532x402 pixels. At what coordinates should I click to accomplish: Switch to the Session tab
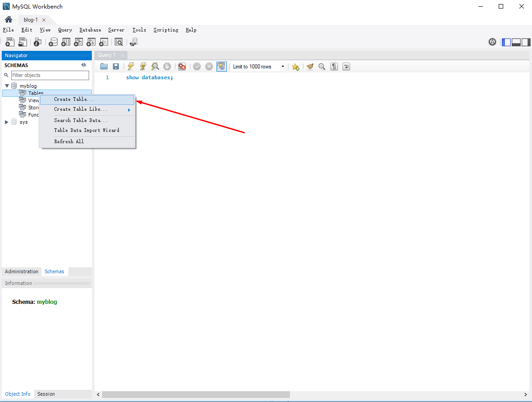(x=46, y=394)
